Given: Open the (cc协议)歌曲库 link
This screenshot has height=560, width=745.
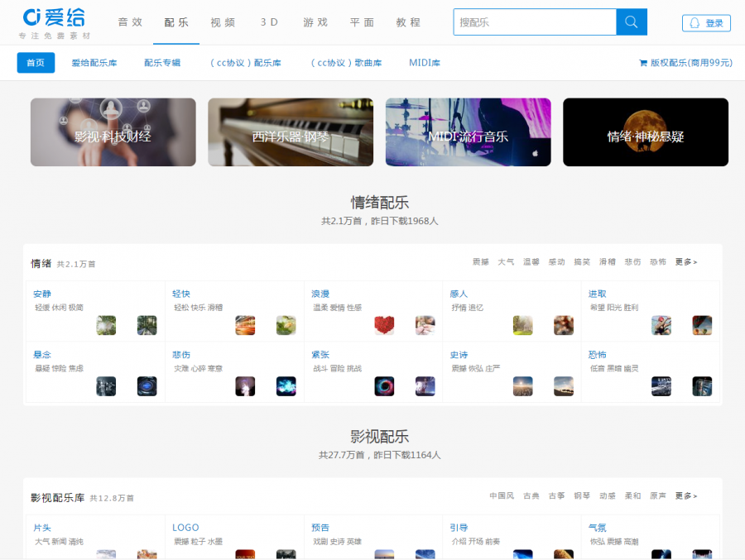Looking at the screenshot, I should (346, 63).
